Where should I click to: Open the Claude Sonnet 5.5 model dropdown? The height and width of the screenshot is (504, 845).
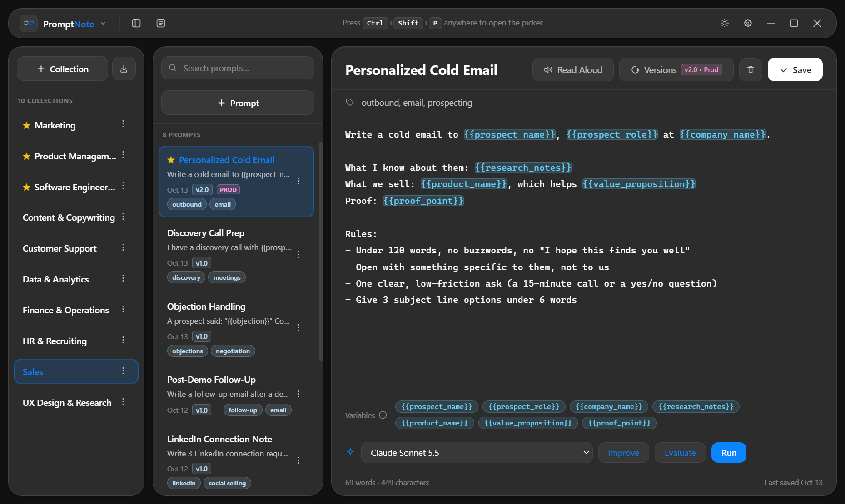click(477, 453)
